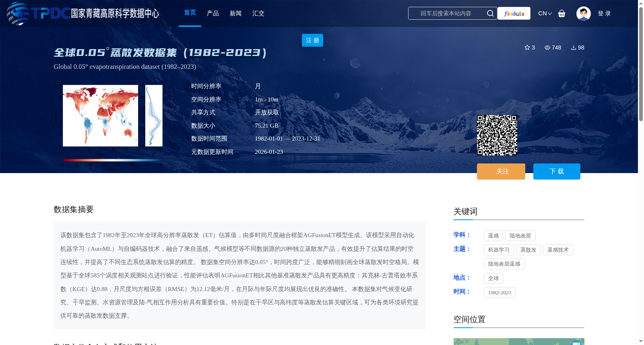This screenshot has width=644, height=345.
Task: Click the spatial location map preview
Action: 519,341
